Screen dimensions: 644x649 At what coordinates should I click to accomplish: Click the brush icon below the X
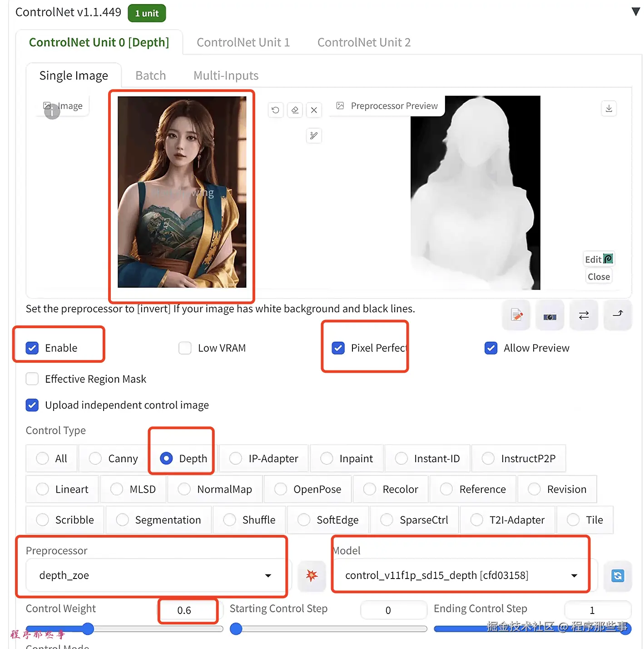[x=314, y=135]
